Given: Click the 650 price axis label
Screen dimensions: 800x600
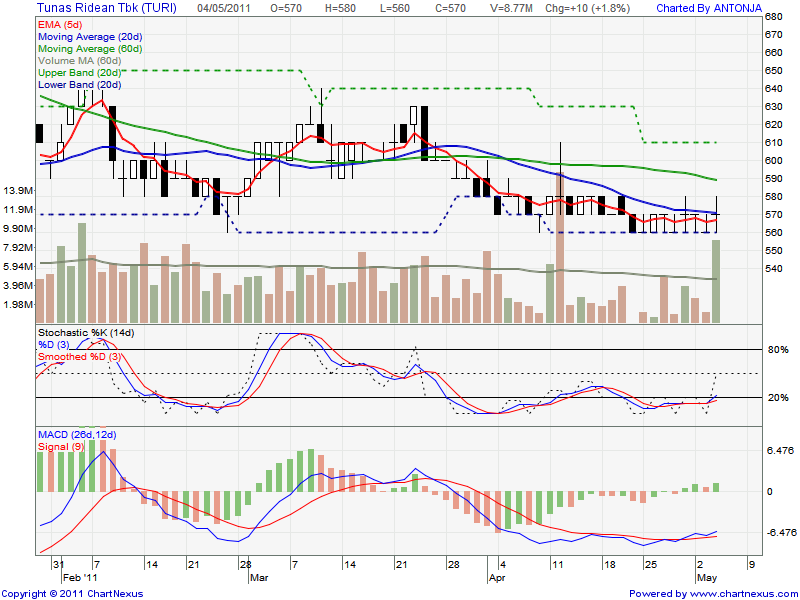Looking at the screenshot, I should click(x=773, y=71).
